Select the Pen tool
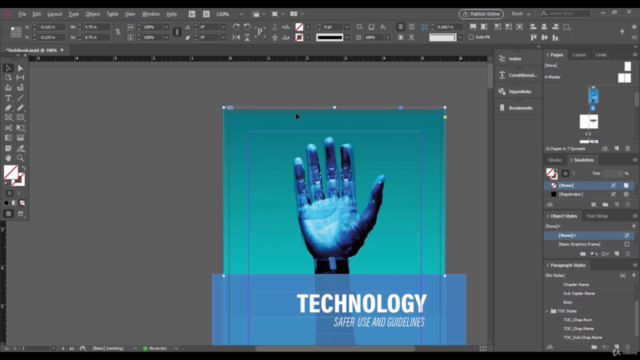The width and height of the screenshot is (640, 360). tap(8, 108)
